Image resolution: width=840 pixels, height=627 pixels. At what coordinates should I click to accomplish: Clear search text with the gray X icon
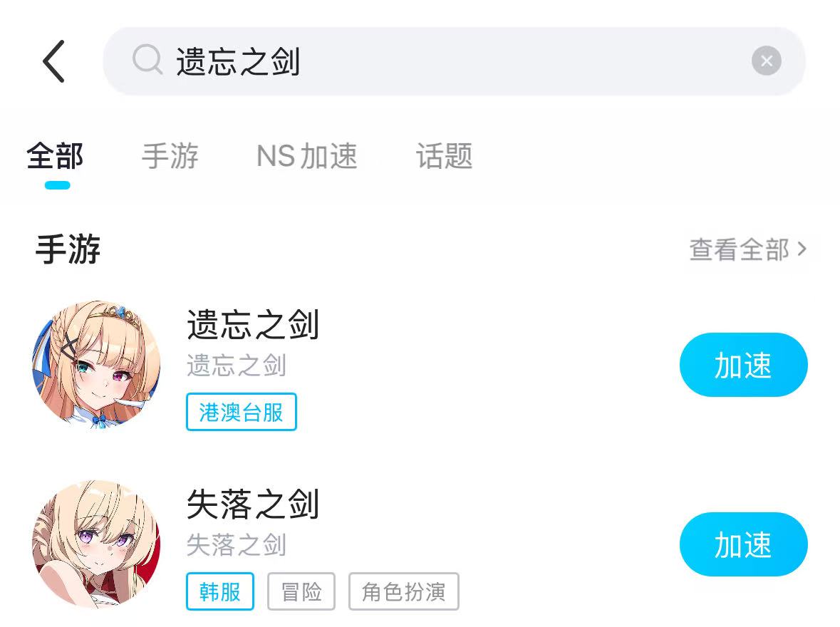(x=766, y=61)
